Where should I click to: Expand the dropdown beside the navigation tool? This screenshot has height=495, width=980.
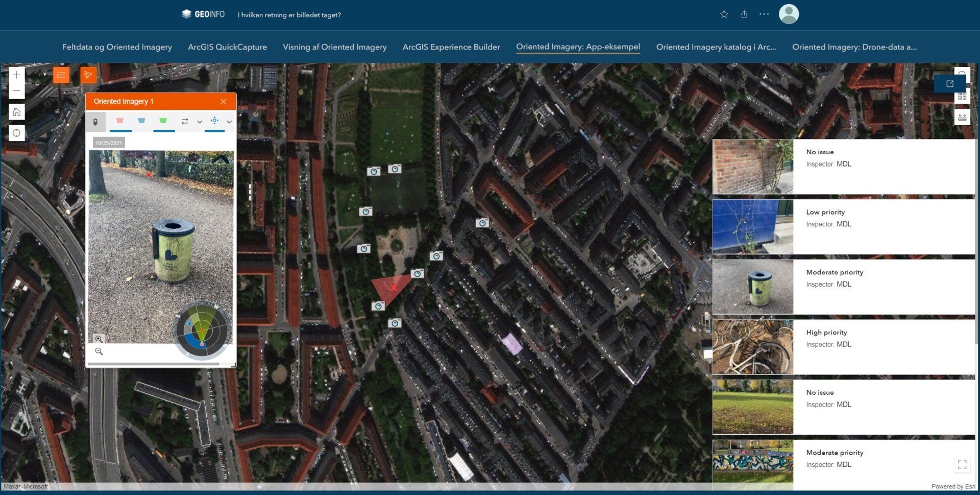(229, 122)
